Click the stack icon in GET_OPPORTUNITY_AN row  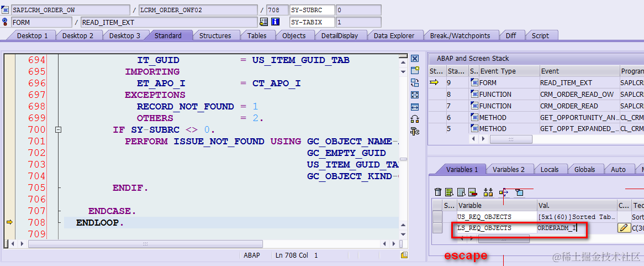[474, 117]
